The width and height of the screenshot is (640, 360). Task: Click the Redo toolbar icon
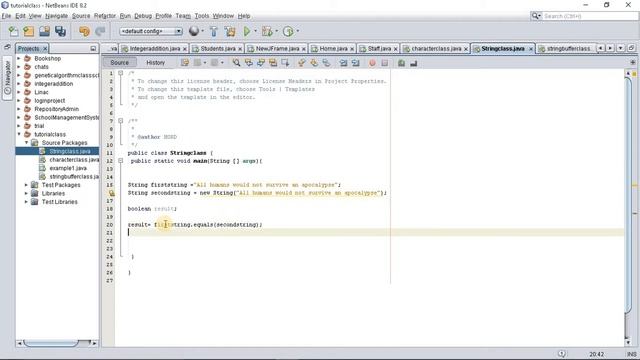click(x=100, y=31)
